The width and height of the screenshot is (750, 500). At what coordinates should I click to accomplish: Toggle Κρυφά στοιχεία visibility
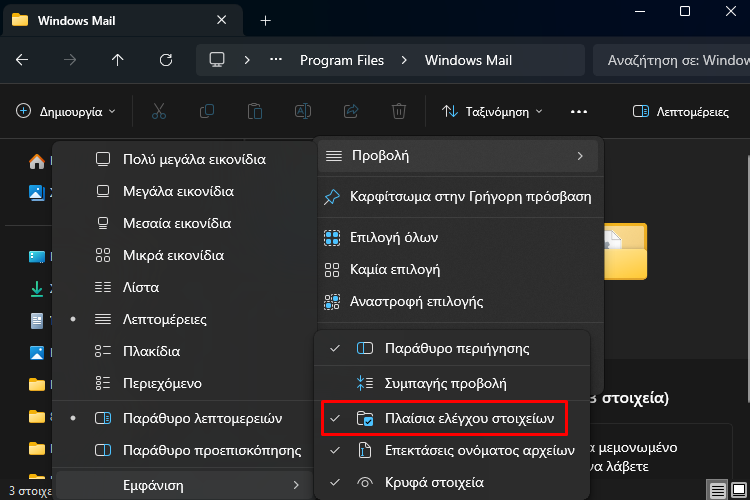[452, 482]
